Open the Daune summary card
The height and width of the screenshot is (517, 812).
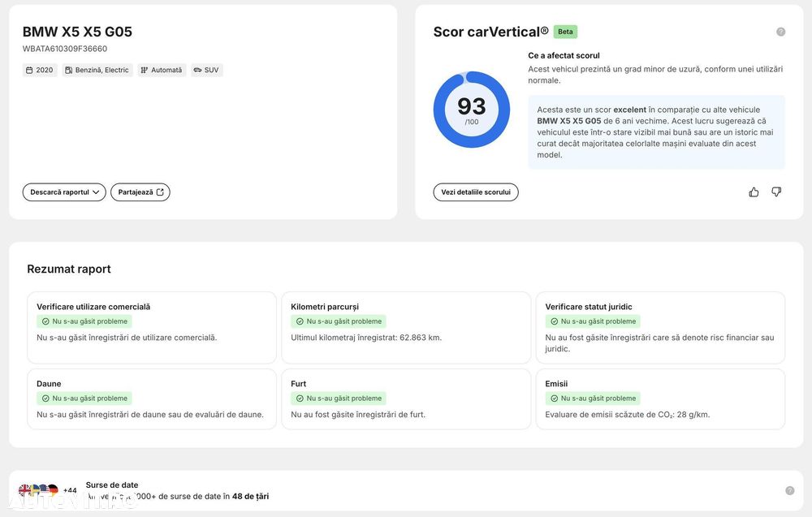click(x=152, y=399)
